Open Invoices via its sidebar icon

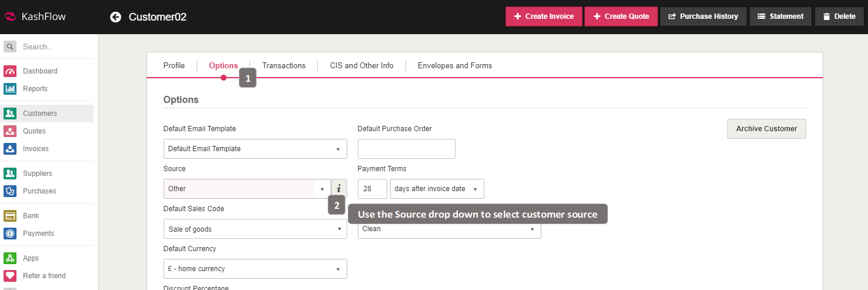pos(10,149)
